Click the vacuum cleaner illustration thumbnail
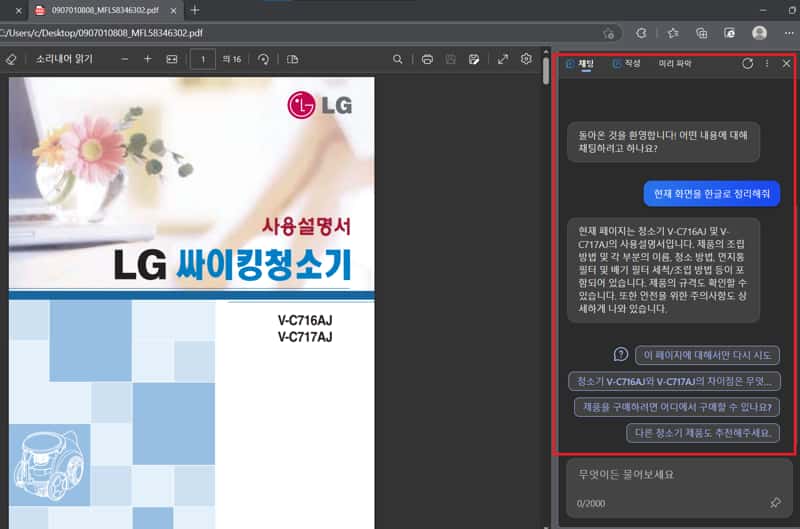Viewport: 800px width, 529px height. pyautogui.click(x=49, y=465)
